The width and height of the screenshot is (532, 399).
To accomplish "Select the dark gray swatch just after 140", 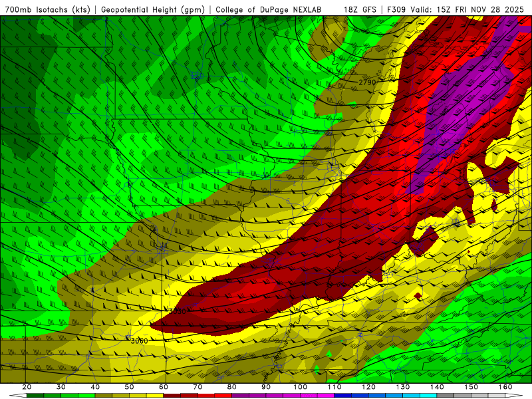I will 446,396.
